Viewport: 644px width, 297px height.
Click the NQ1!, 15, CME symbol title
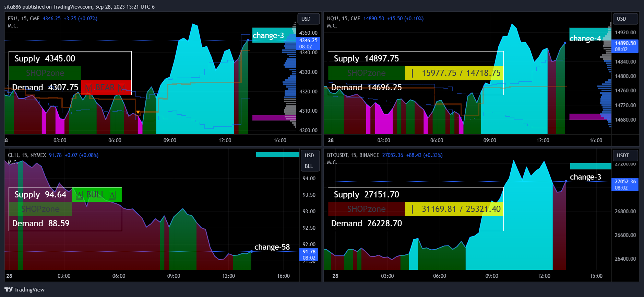pos(344,19)
